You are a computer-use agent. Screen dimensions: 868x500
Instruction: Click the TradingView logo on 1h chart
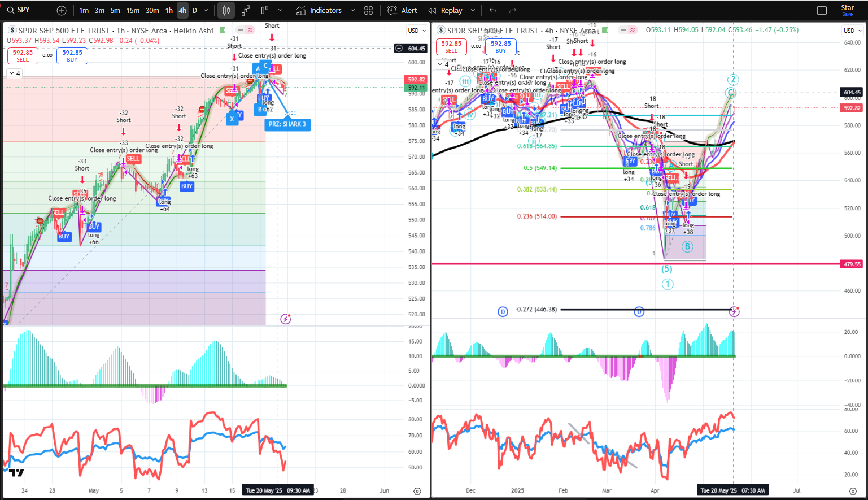click(17, 472)
